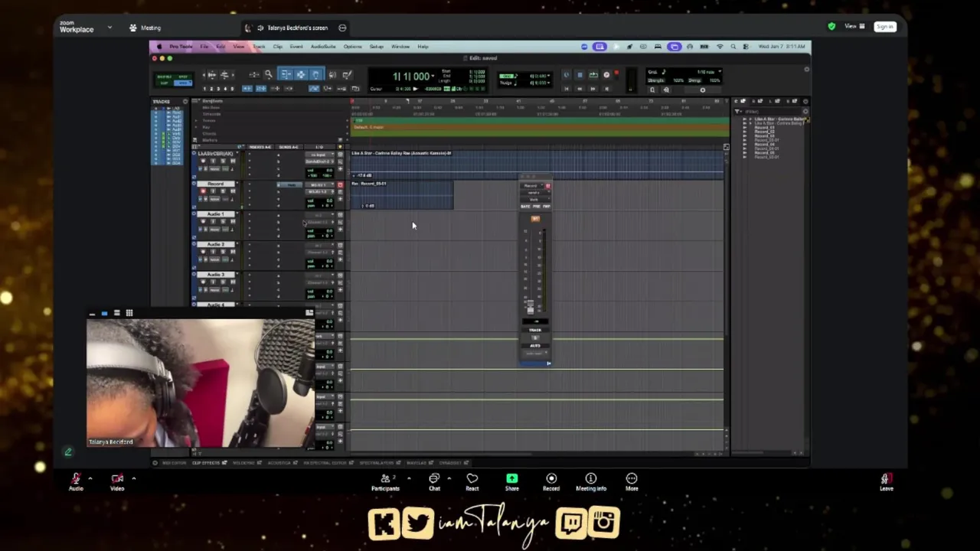
Task: Select the Zoomer magnifier tool in Pro Tools
Action: 269,74
